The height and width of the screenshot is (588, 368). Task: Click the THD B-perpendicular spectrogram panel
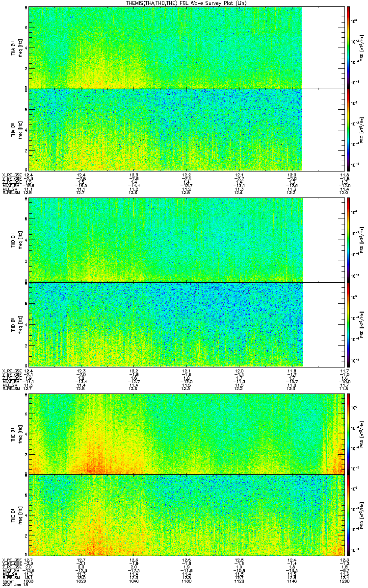pos(165,240)
